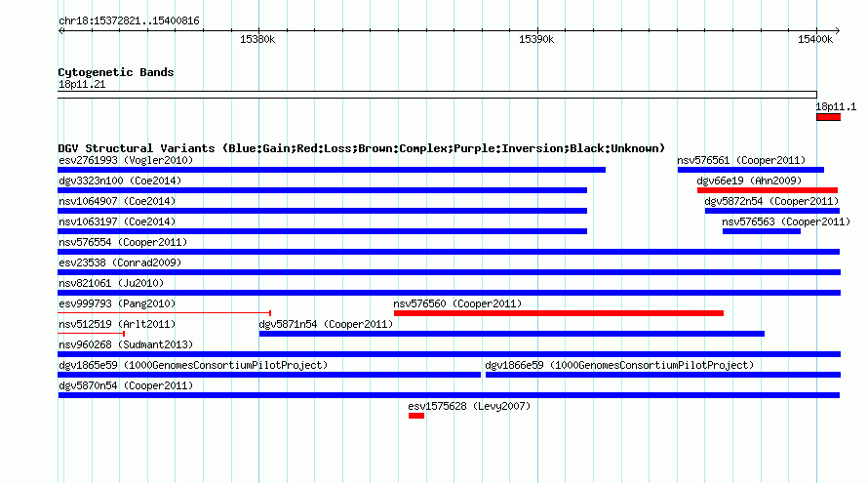Select the blue bar under nsv576554
868x483 pixels.
449,252
